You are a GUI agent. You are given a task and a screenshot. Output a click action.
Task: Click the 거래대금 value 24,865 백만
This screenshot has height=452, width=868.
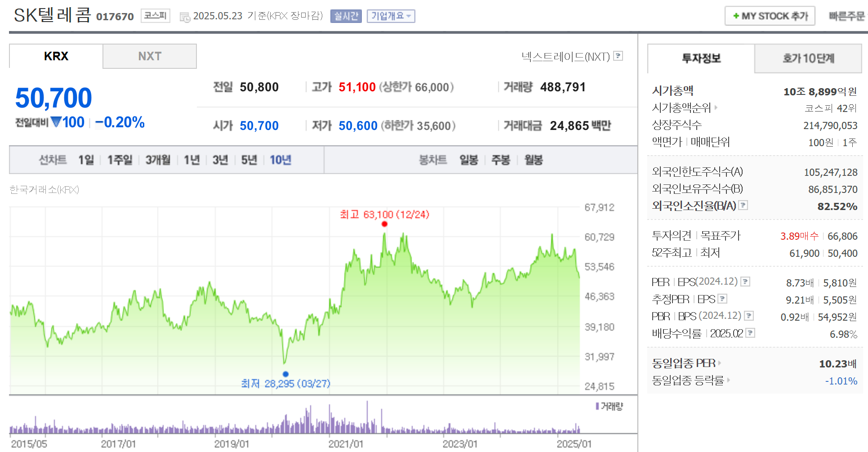tap(580, 126)
